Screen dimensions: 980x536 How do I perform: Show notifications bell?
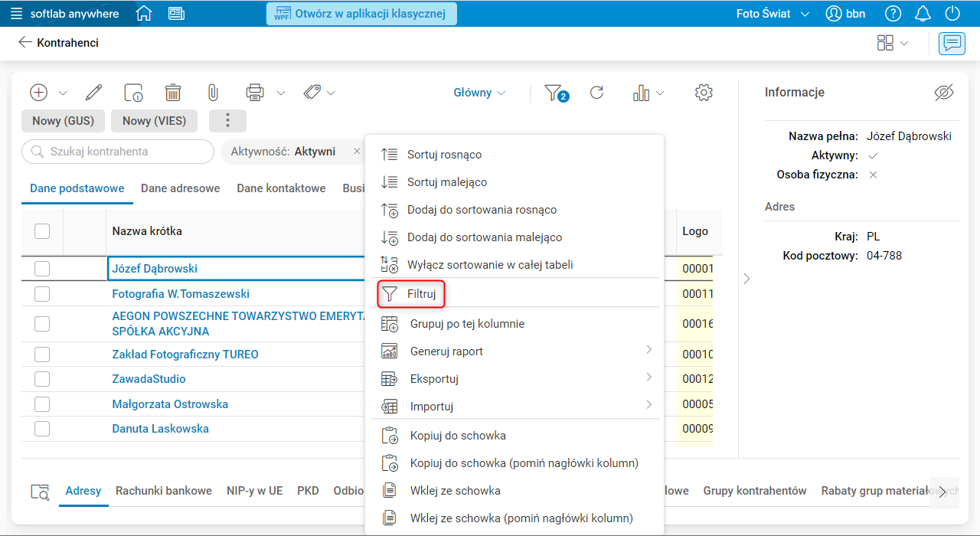923,14
